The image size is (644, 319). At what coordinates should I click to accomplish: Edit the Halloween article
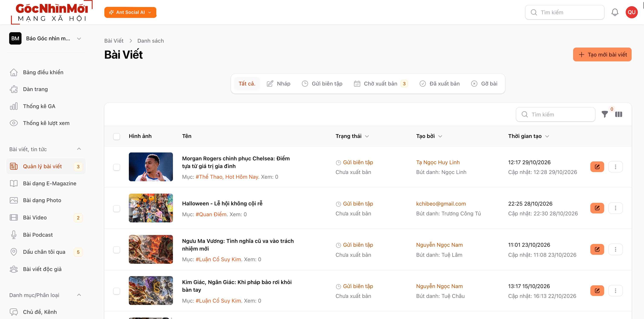tap(597, 208)
